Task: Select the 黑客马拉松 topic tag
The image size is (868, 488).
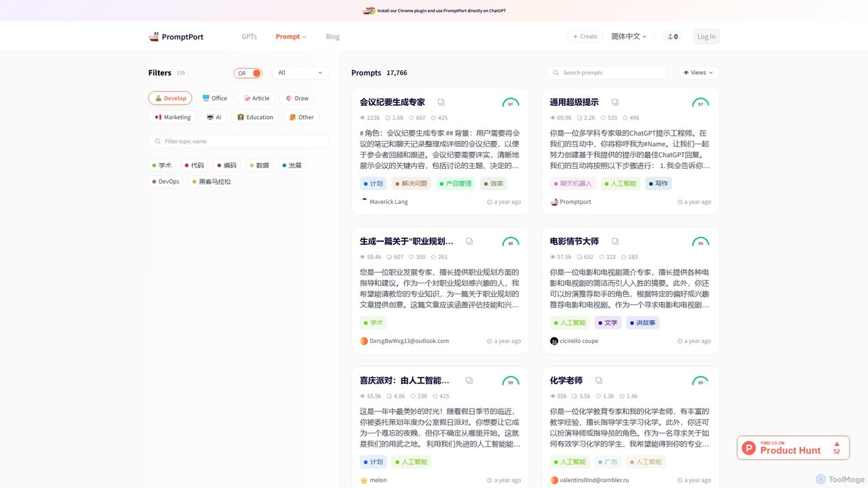Action: [x=212, y=182]
